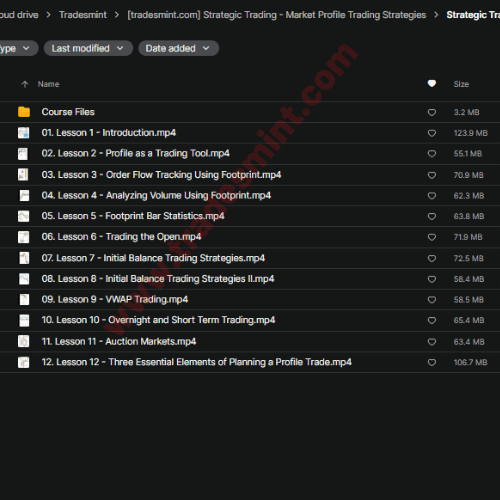Viewport: 500px width, 500px height.
Task: Favourite Lesson 2 - Profile as a Trading Tool
Action: (432, 154)
